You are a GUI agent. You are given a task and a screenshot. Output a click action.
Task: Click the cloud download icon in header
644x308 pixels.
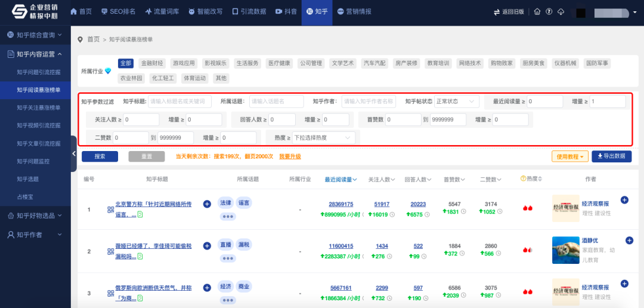click(561, 12)
